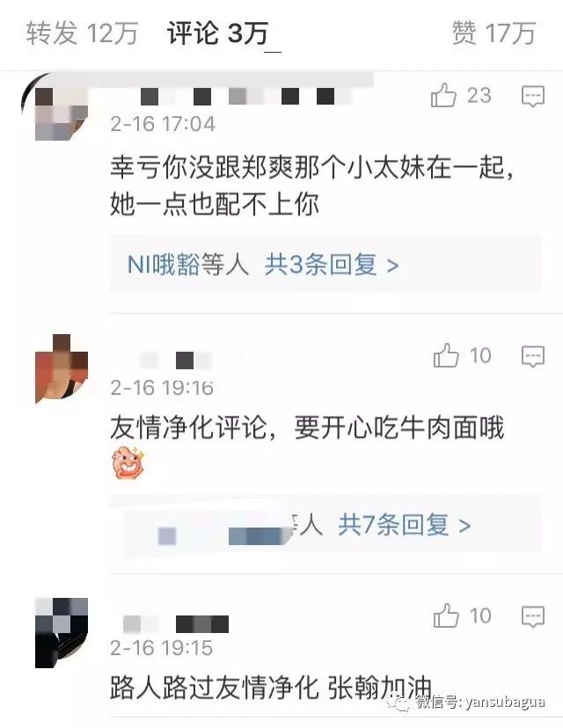Open reply bubble on the 17:04 comment

tap(532, 96)
